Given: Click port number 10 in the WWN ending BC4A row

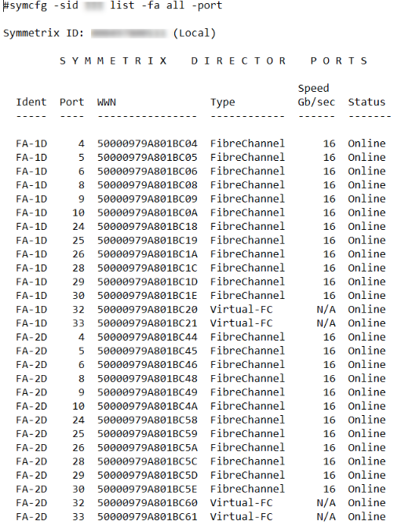Looking at the screenshot, I should tap(78, 406).
